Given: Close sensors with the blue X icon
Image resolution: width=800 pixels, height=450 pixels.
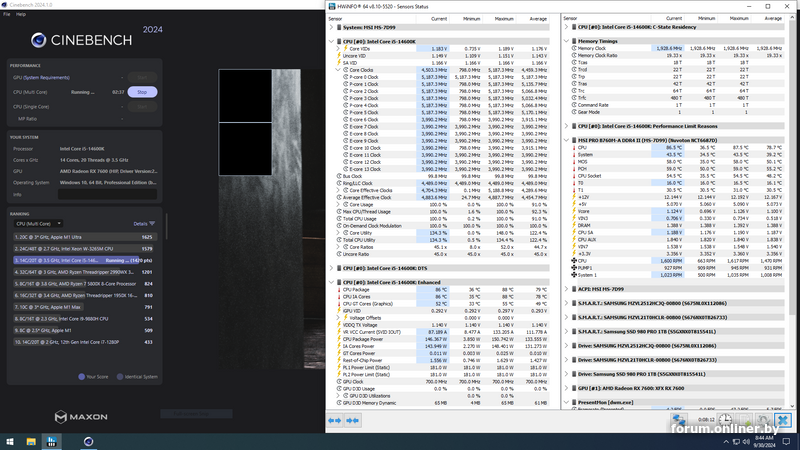Looking at the screenshot, I should (784, 420).
